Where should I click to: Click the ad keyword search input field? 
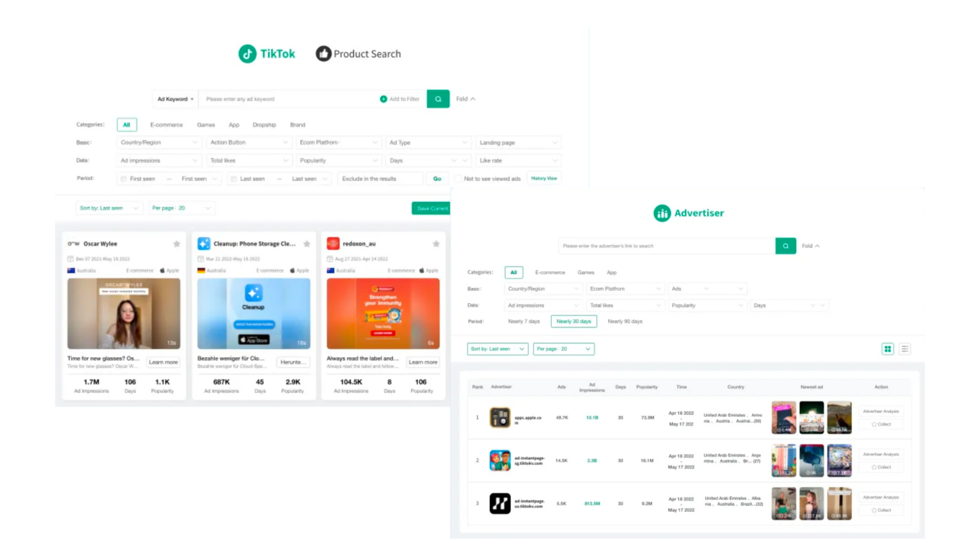(289, 99)
